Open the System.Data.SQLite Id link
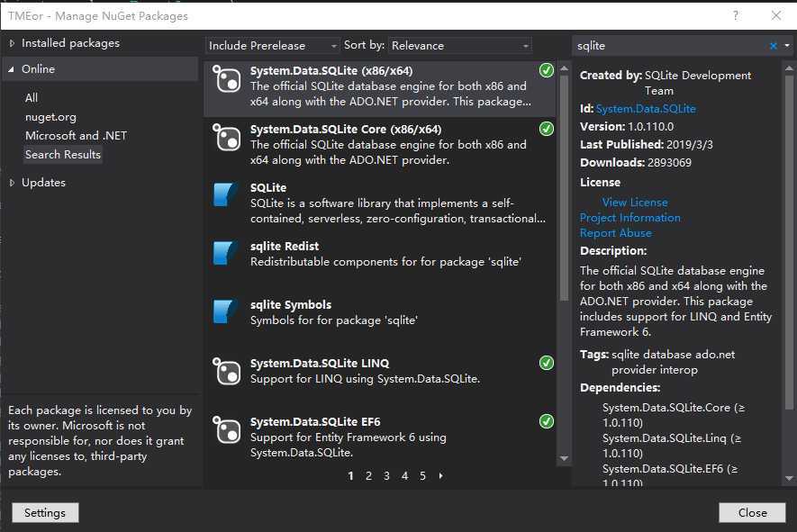 point(646,109)
